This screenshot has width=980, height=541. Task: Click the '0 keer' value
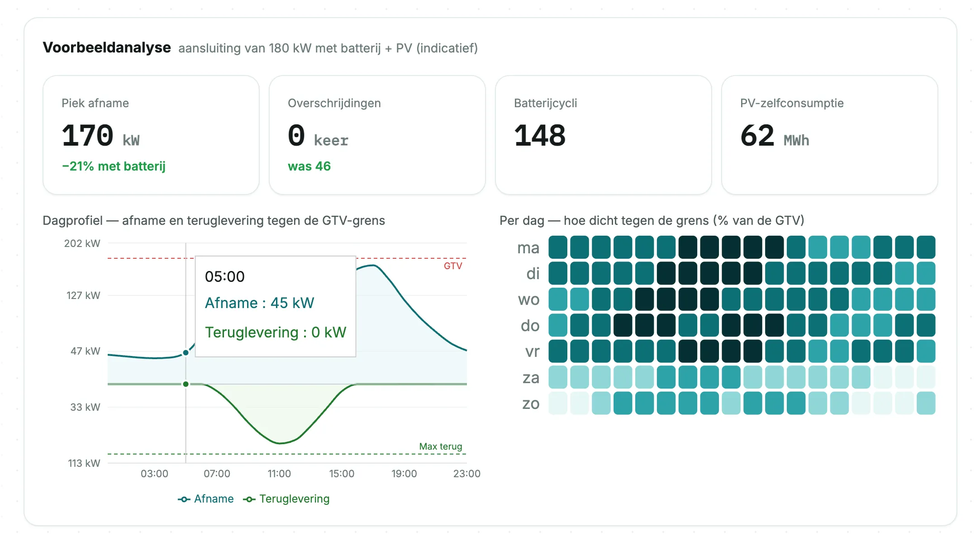[x=318, y=136]
